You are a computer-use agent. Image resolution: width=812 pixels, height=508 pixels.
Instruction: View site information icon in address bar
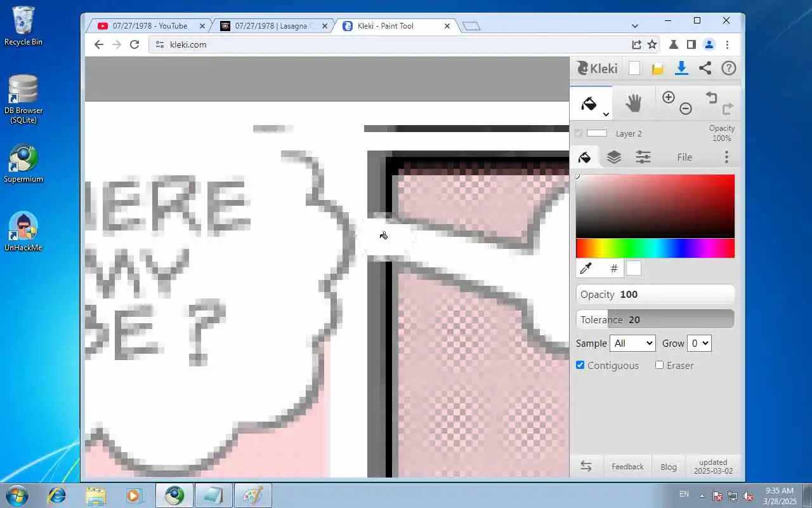pos(159,44)
